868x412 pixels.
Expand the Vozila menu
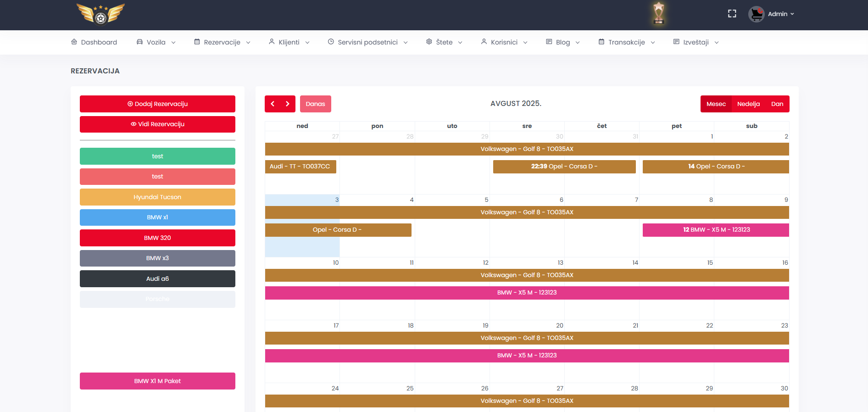click(x=156, y=42)
